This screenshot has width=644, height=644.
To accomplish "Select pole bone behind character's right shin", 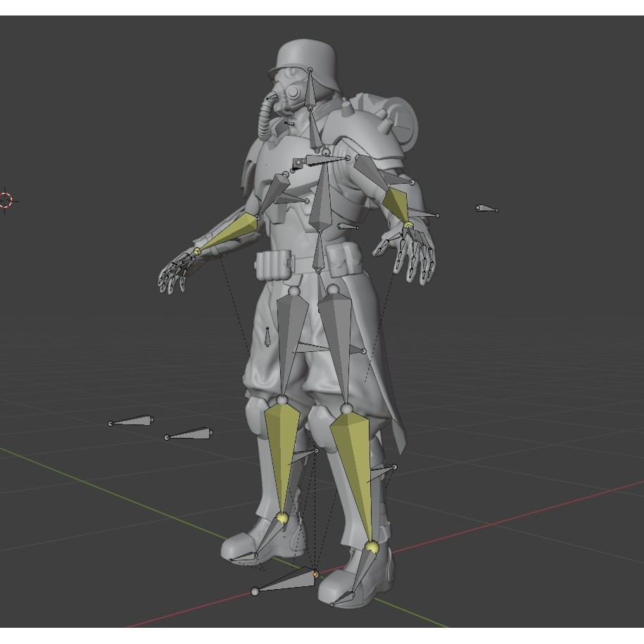I will coord(303,457).
